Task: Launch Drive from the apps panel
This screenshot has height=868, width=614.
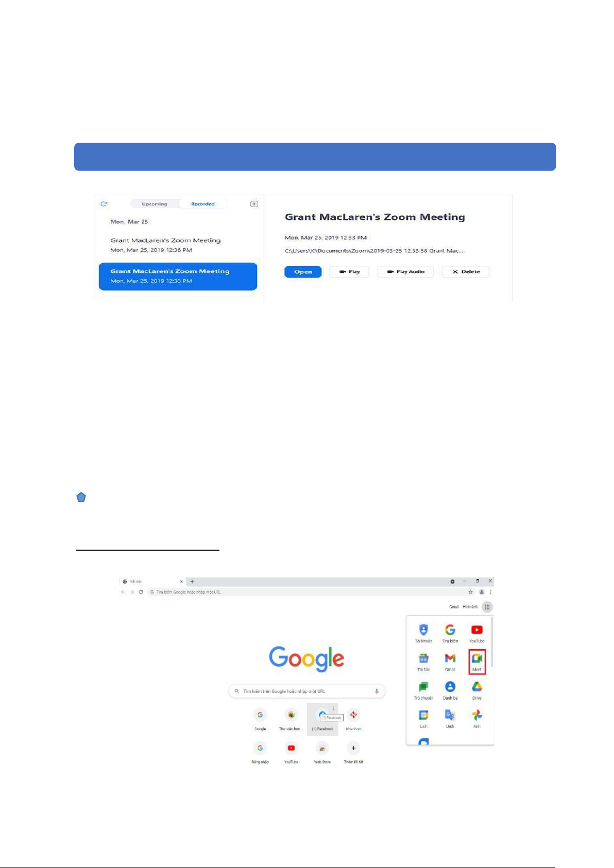Action: click(x=476, y=689)
